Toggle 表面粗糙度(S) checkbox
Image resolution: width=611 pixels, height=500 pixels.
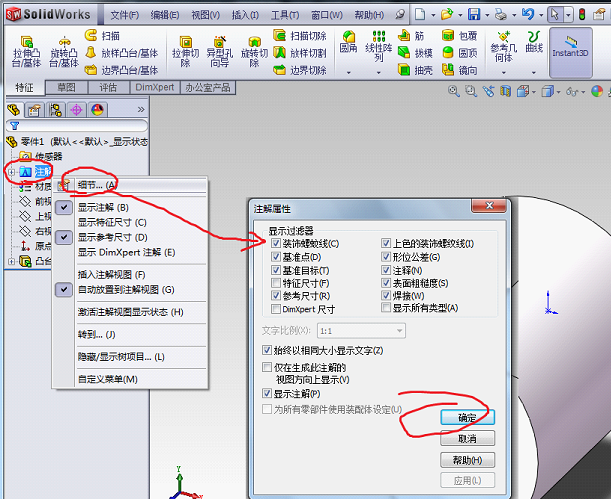point(386,283)
